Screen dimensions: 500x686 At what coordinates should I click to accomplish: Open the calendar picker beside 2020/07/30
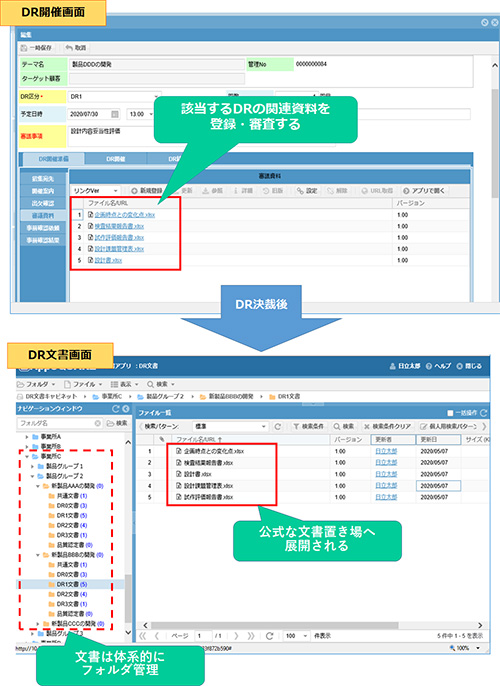tap(115, 114)
